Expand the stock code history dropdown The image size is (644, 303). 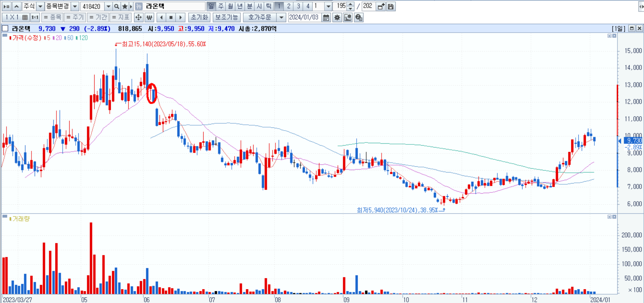pyautogui.click(x=108, y=7)
